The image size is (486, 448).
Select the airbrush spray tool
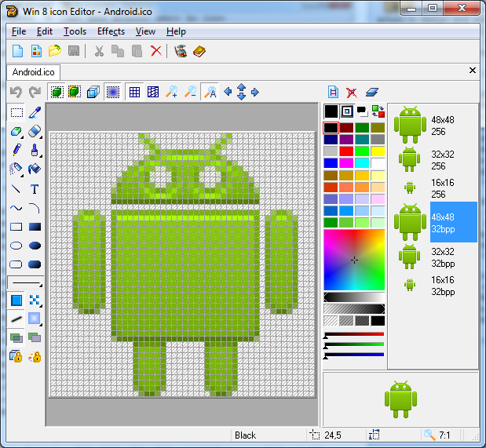coord(16,169)
